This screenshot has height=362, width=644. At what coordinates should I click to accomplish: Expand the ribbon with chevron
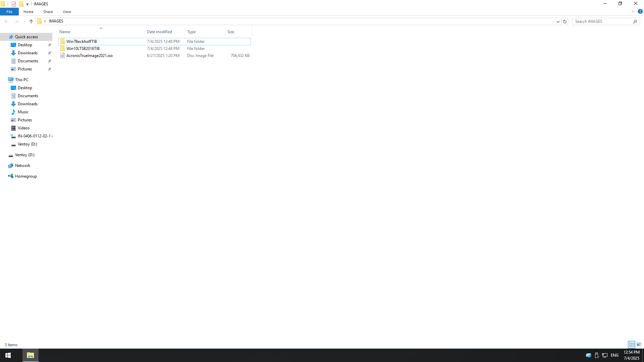click(x=633, y=11)
